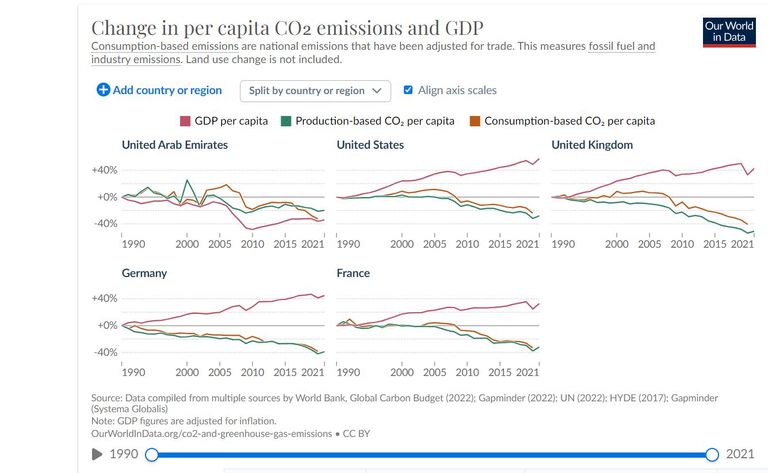Click the plus icon to add country
The height and width of the screenshot is (473, 768).
click(103, 90)
